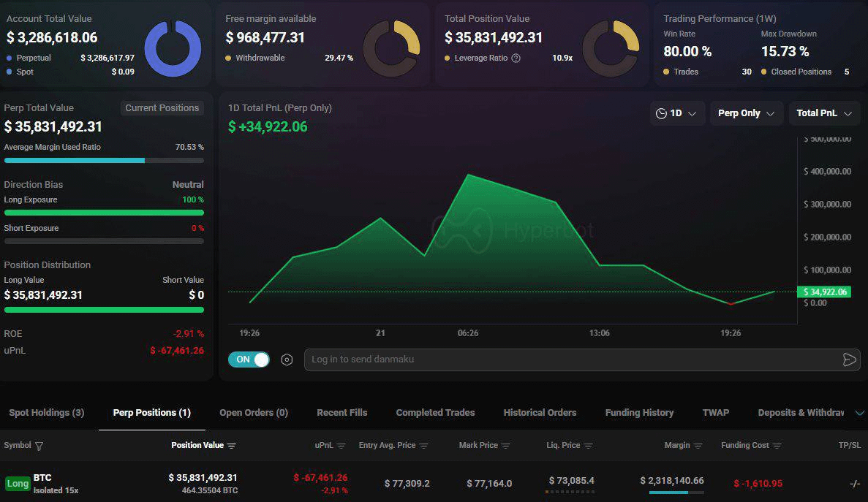Go to the Recent Fills tab
Image resolution: width=868 pixels, height=502 pixels.
click(342, 412)
